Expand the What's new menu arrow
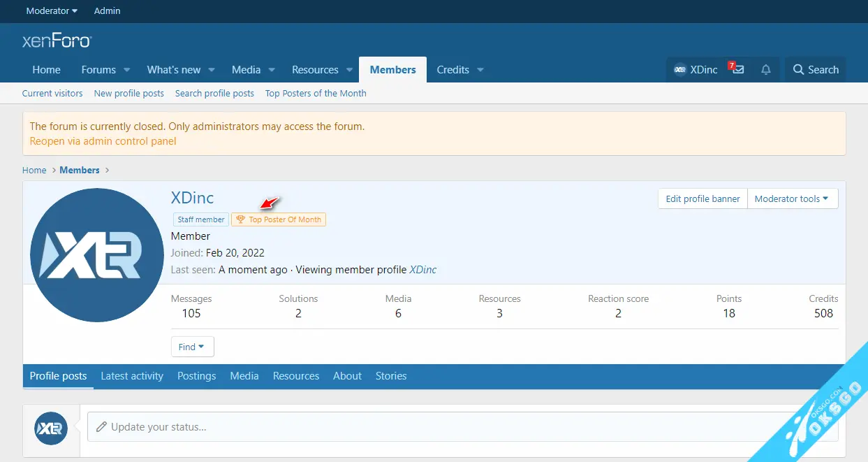This screenshot has width=868, height=462. click(x=211, y=70)
